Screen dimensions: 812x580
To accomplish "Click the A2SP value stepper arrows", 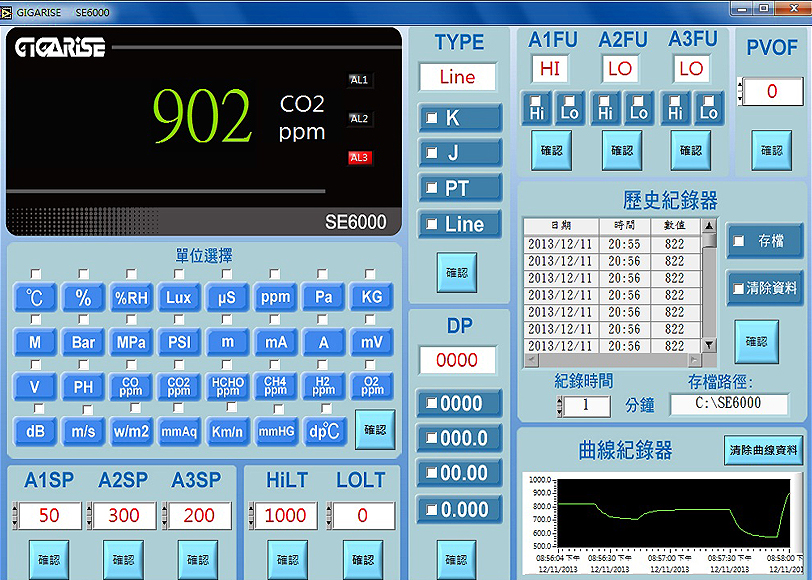I will coord(89,515).
